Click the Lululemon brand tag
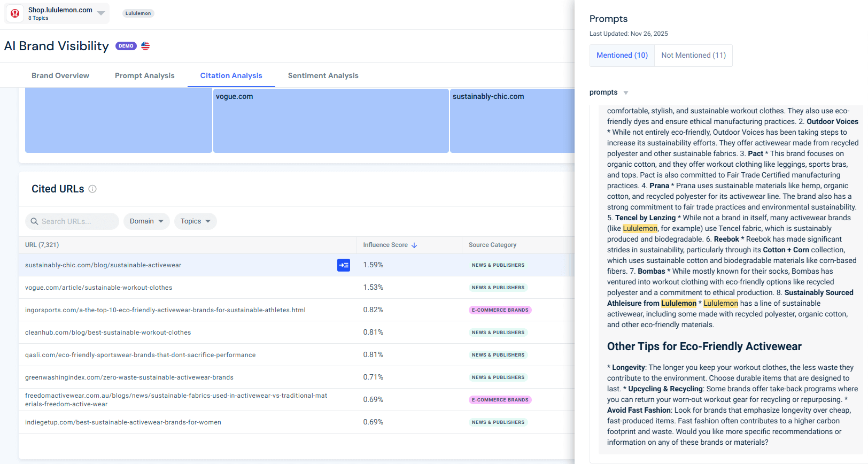Viewport: 868px width, 464px height. [x=138, y=13]
